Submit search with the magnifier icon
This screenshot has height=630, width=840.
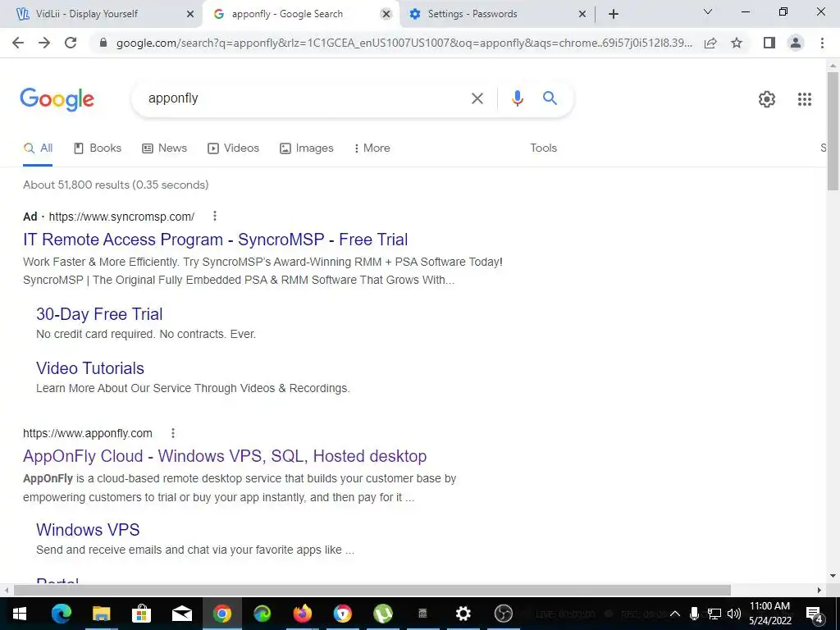(x=550, y=98)
